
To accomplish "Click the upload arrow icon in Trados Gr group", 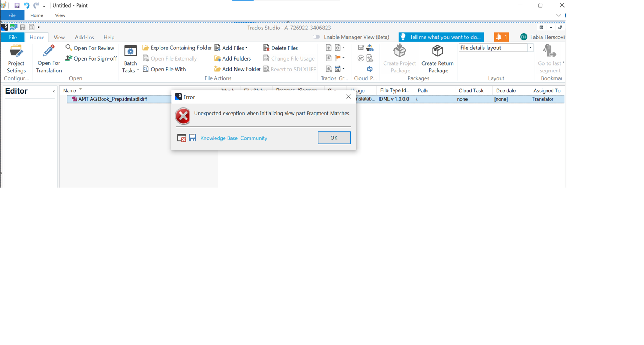I will (x=328, y=47).
